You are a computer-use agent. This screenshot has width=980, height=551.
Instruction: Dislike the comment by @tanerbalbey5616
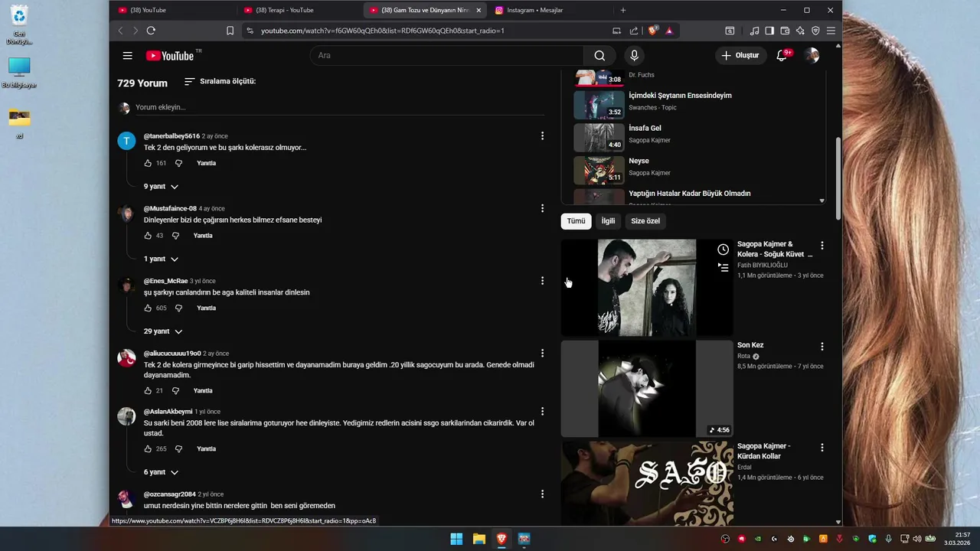(178, 163)
